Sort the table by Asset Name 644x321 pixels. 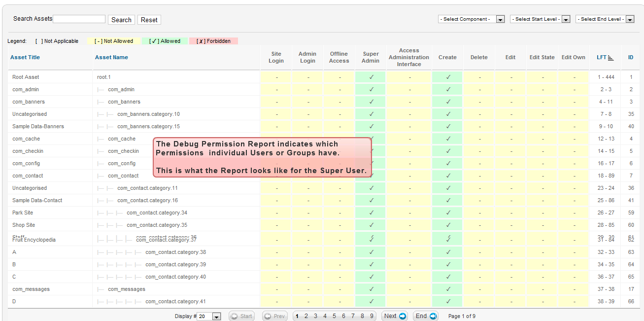click(111, 57)
